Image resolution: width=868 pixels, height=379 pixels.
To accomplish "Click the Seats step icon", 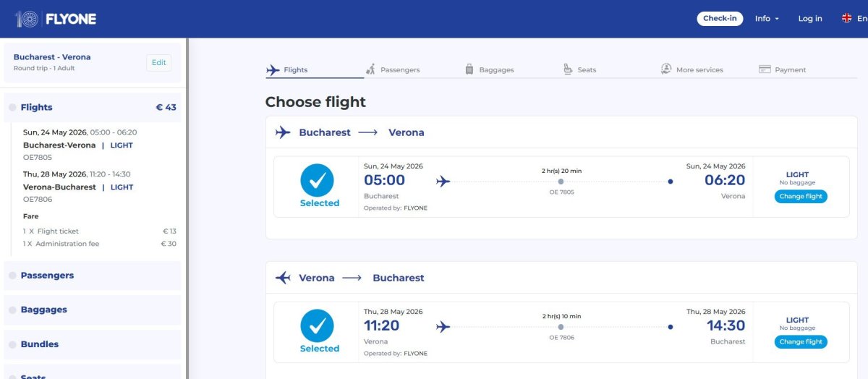I will (568, 69).
